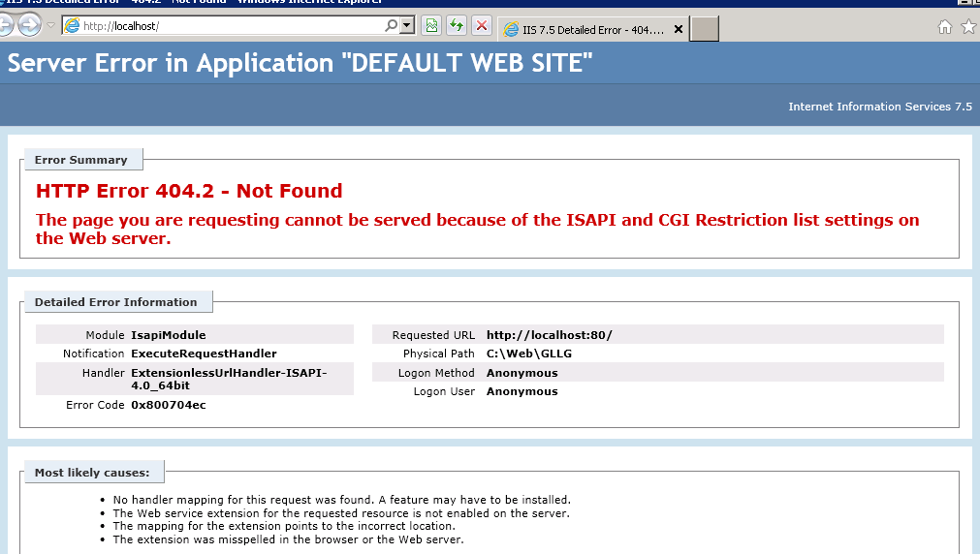Click the heading HTTP Error 404.2 - Not Found
Image resolution: width=980 pixels, height=554 pixels.
(x=189, y=191)
